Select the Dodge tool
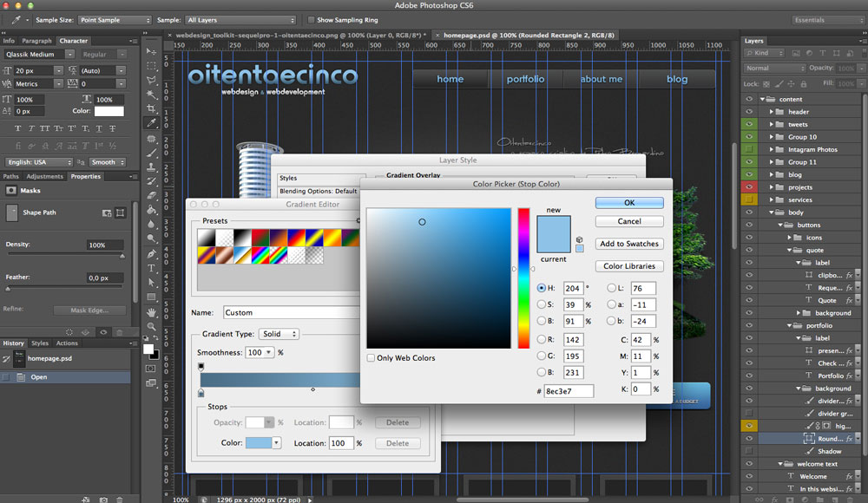Image resolution: width=868 pixels, height=503 pixels. point(151,239)
